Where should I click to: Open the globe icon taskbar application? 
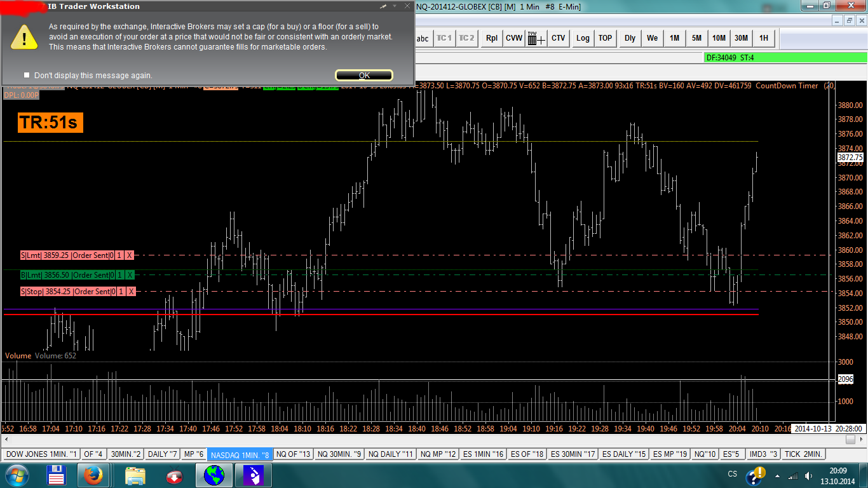coord(214,475)
